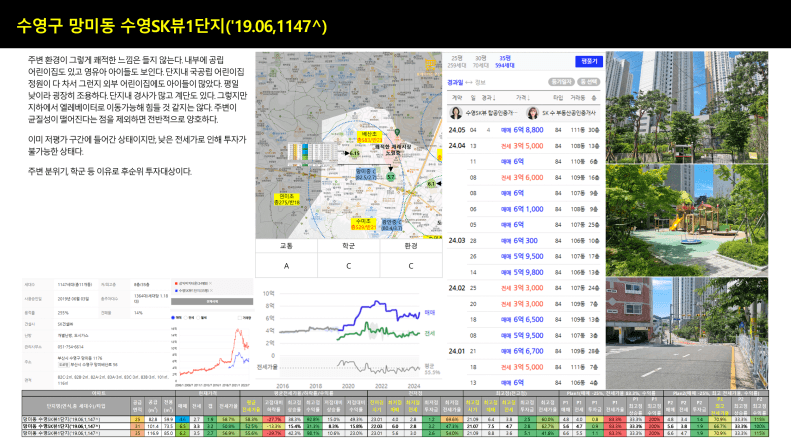The width and height of the screenshot is (791, 445).
Task: Click the apartment towers photo thumbnail
Action: [687, 106]
